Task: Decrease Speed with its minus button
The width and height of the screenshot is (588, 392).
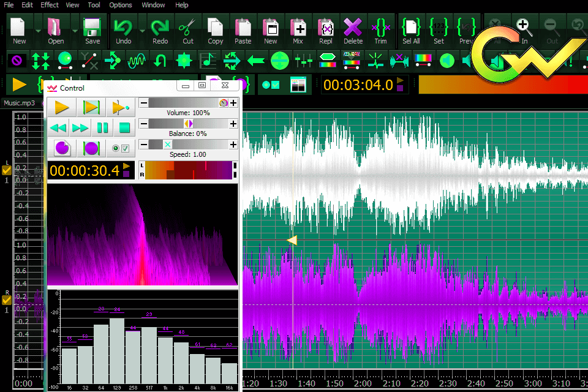Action: click(x=143, y=144)
